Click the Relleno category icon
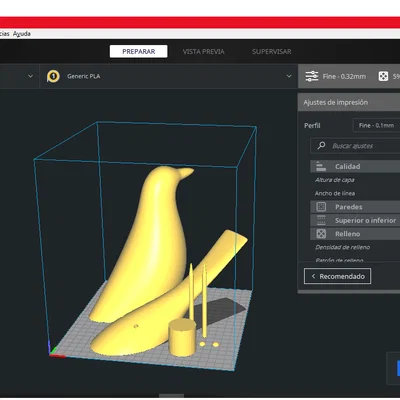The image size is (400, 400). coord(321,234)
